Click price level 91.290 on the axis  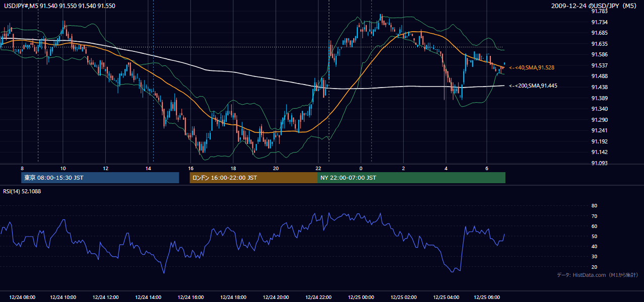(599, 120)
